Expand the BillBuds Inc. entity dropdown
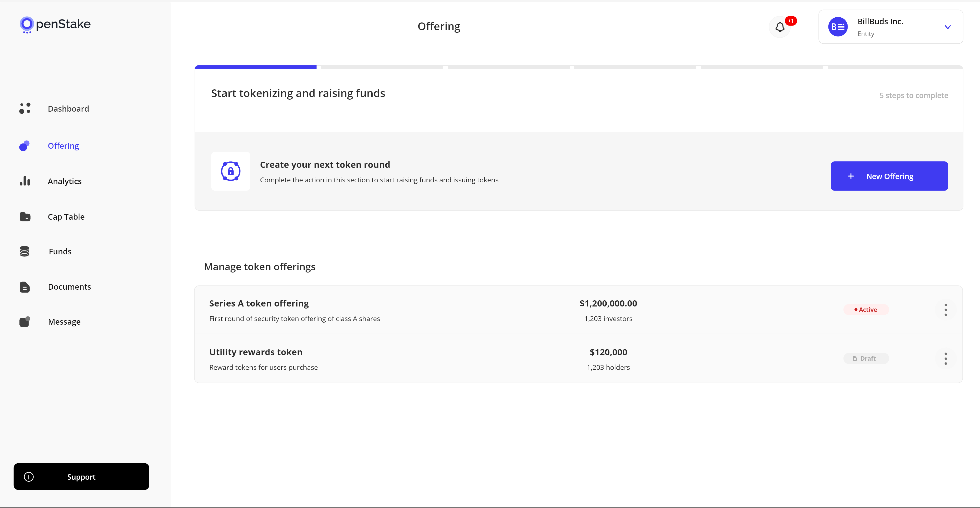980x508 pixels. click(x=947, y=27)
